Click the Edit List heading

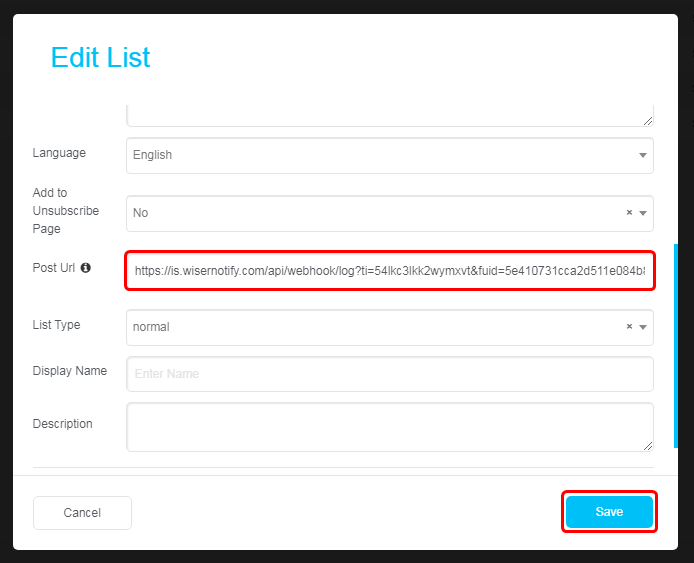[100, 57]
